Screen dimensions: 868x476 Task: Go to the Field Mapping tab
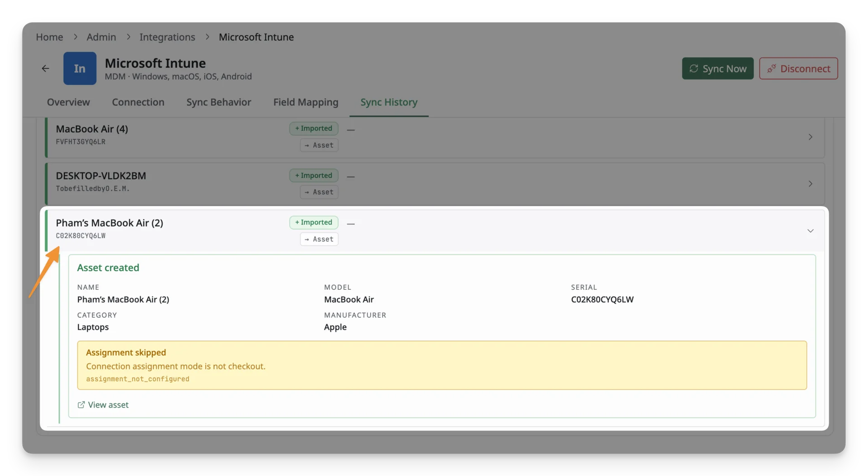306,102
